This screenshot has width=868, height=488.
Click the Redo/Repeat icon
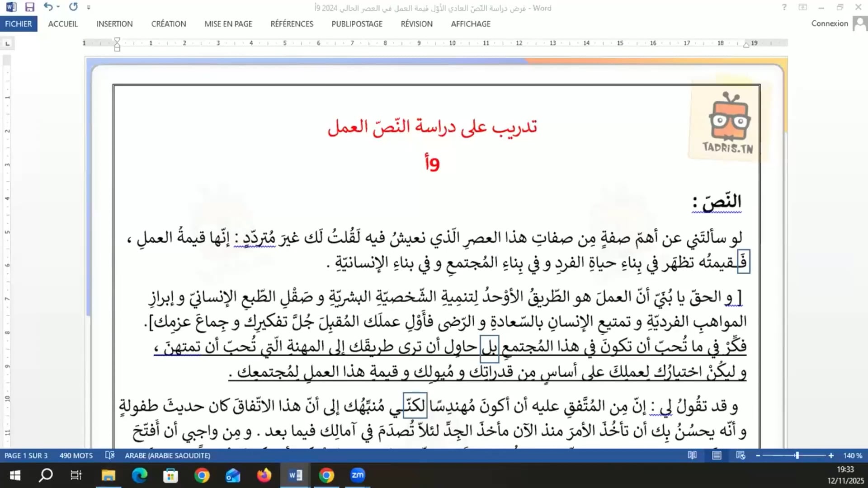(x=73, y=7)
